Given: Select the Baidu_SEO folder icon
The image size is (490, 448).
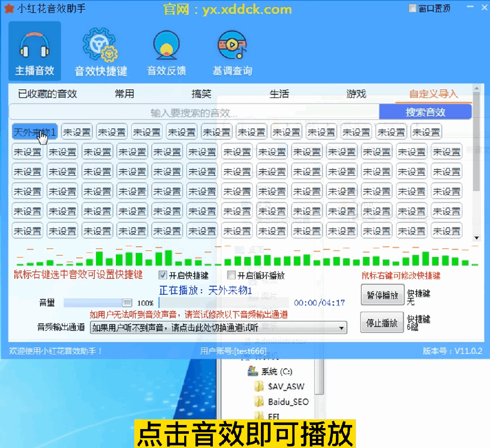Looking at the screenshot, I should (x=259, y=402).
